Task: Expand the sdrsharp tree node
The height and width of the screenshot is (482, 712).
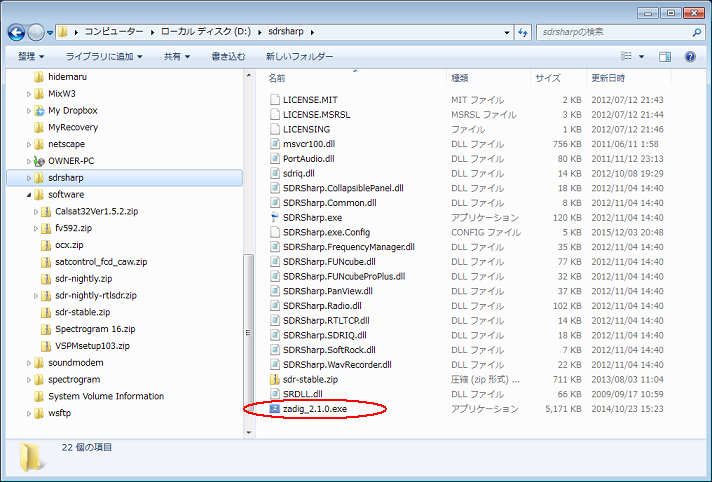Action: coord(29,178)
